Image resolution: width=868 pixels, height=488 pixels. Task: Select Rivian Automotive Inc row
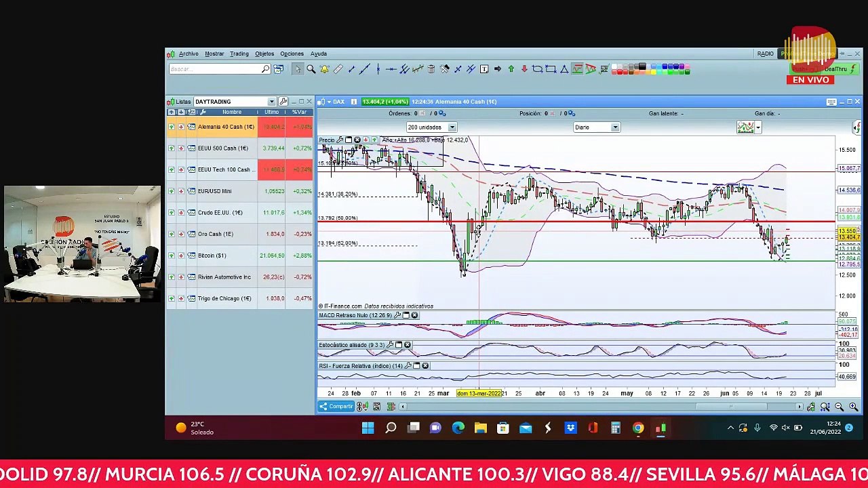click(x=239, y=277)
